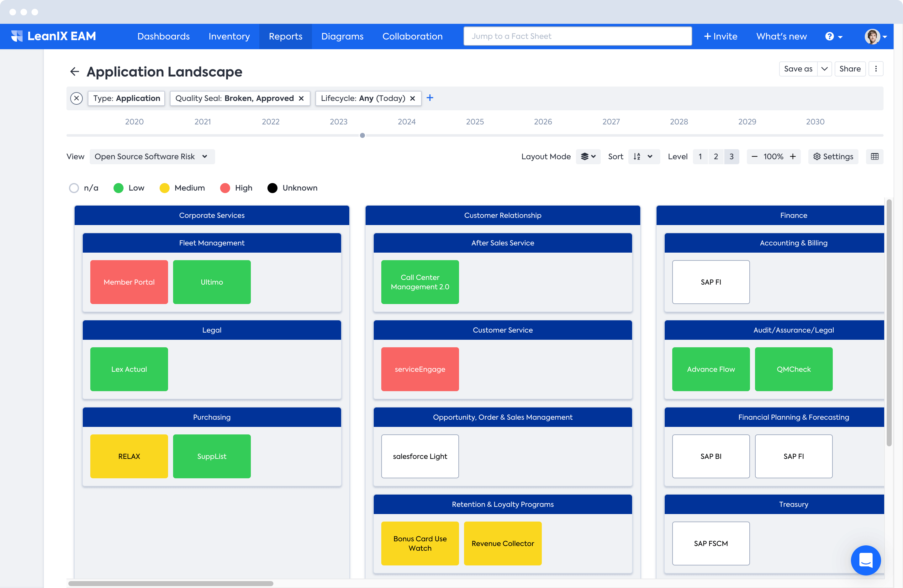Open the Bonus Card Use Watch tile

tap(420, 543)
